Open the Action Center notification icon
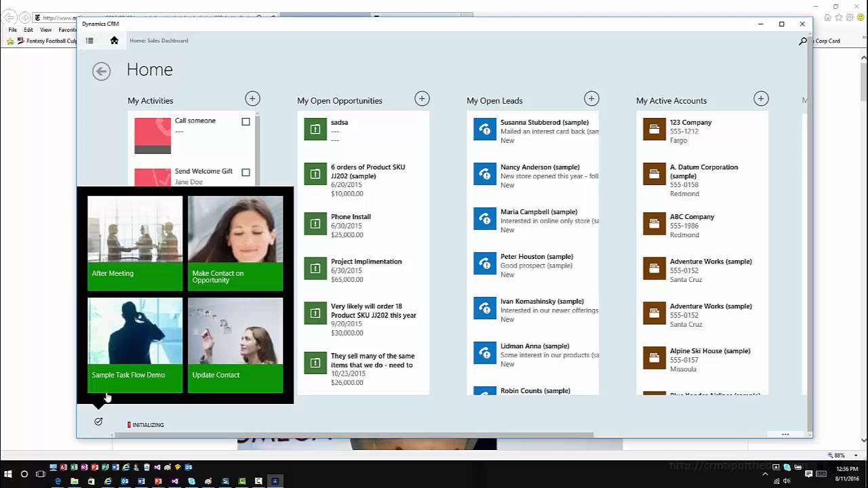868x488 pixels. click(x=808, y=474)
